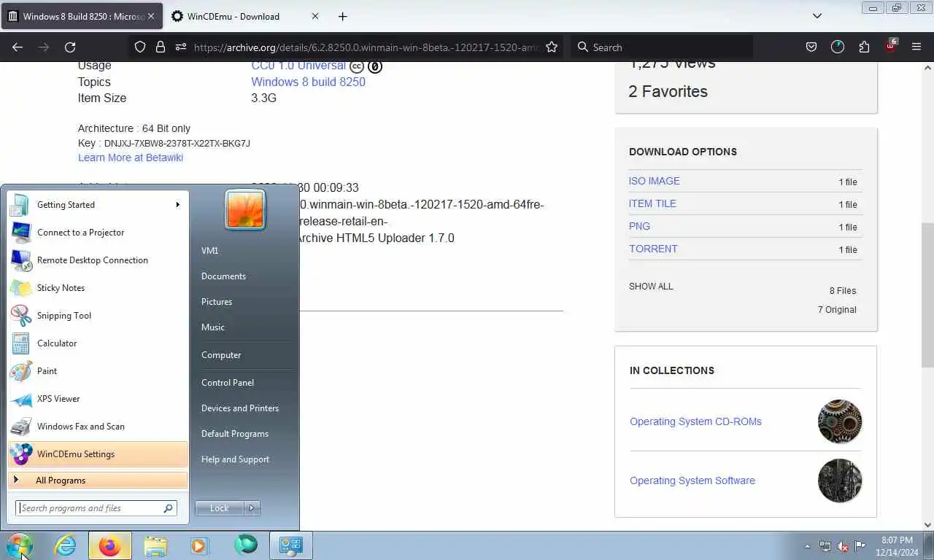Download the ISO IMAGE
The width and height of the screenshot is (934, 560).
click(654, 181)
